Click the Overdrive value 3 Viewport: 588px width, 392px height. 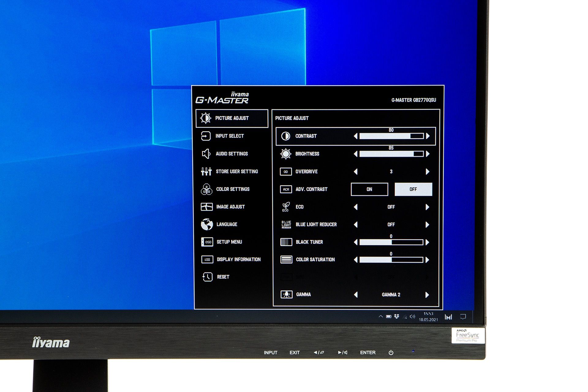pyautogui.click(x=391, y=171)
